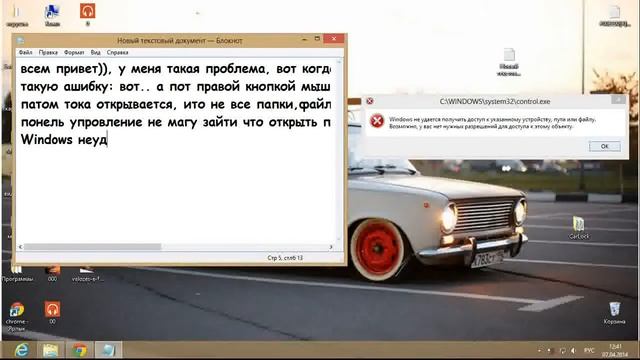Viewport: 640px width, 360px height.
Task: Close the control.exe error dialog
Action: click(618, 100)
